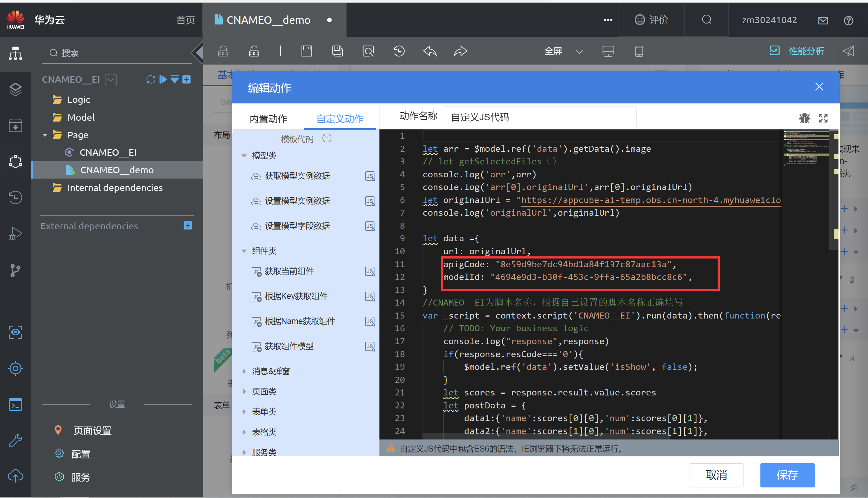868x498 pixels.
Task: Switch to mobile device view icon
Action: pos(639,51)
